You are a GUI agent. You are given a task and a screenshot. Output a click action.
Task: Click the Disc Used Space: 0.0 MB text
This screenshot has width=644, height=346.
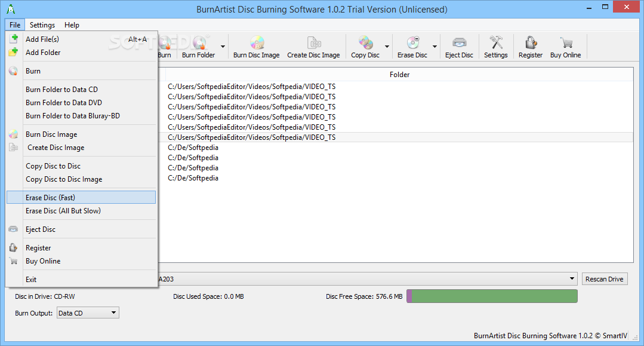point(208,296)
